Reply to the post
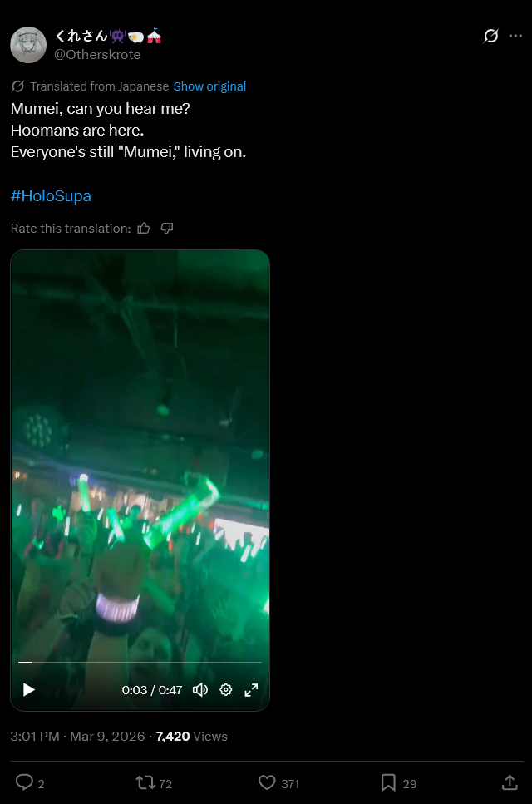The image size is (532, 804). click(24, 782)
